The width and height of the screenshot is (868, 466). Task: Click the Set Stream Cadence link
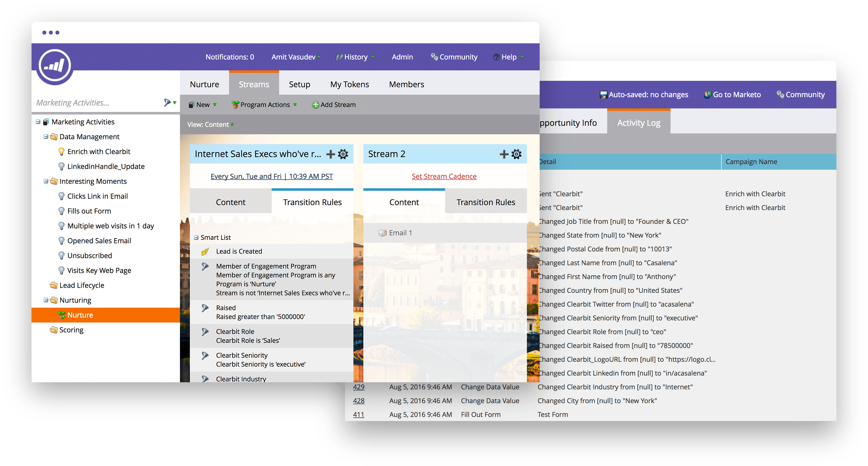pos(444,176)
